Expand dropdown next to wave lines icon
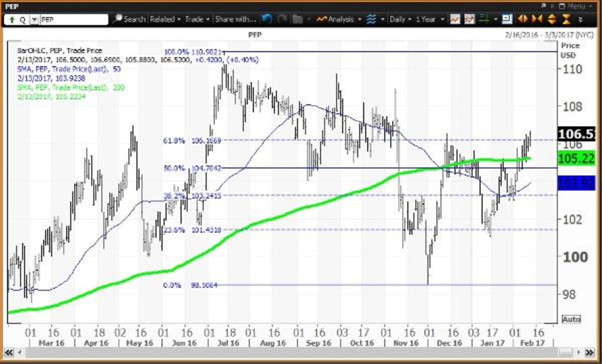 pos(383,20)
